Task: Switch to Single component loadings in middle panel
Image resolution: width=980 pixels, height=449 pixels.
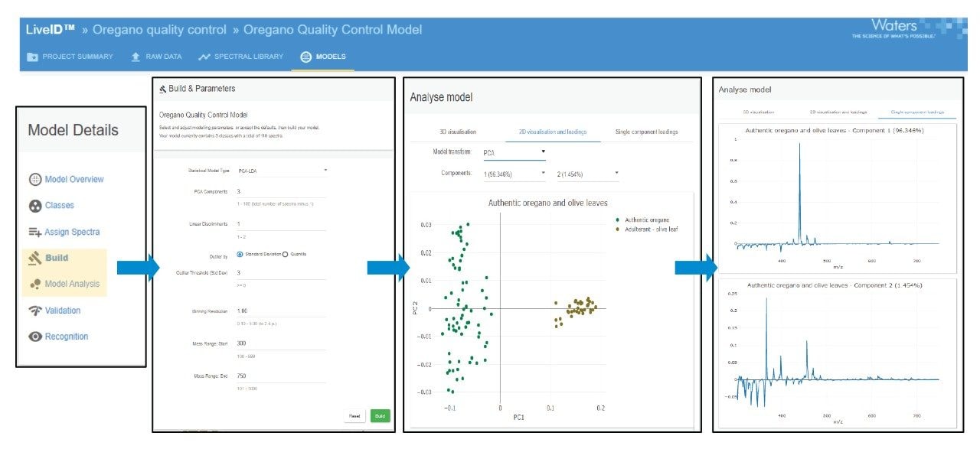Action: click(x=646, y=132)
